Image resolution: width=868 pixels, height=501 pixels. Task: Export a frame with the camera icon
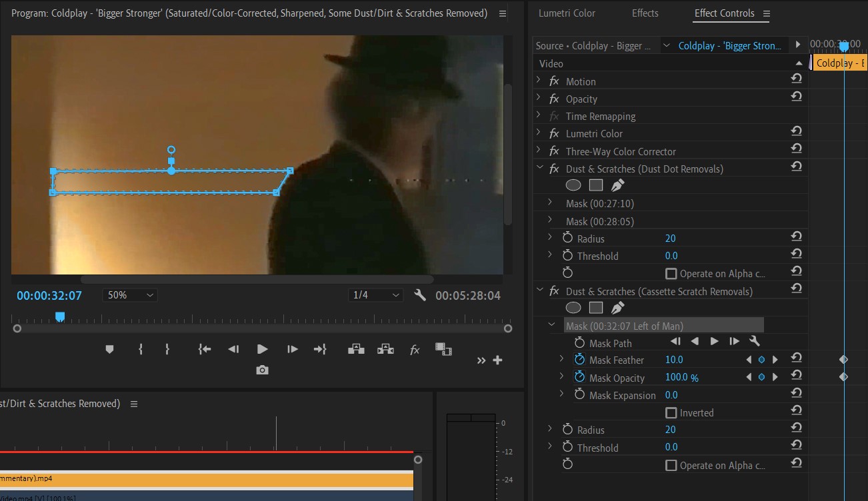(x=263, y=370)
